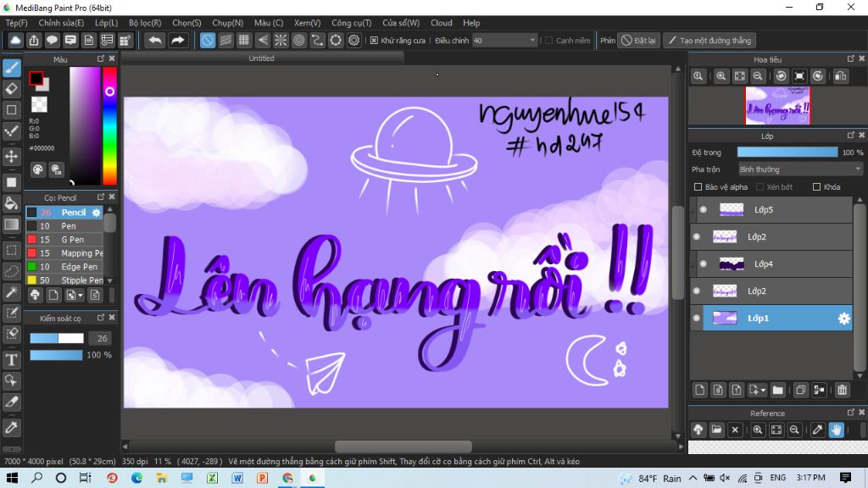Screen dimensions: 868x488
Task: Click the cloud save icon in toolbar
Action: [x=15, y=41]
